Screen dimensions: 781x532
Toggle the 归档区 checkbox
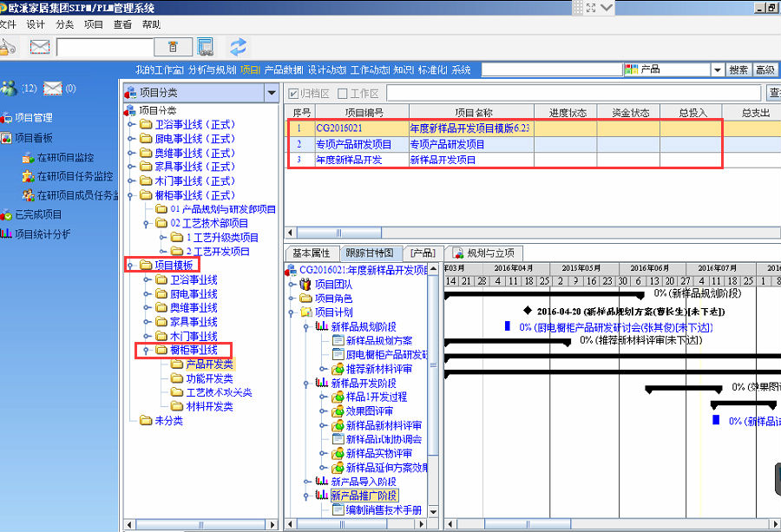(294, 93)
